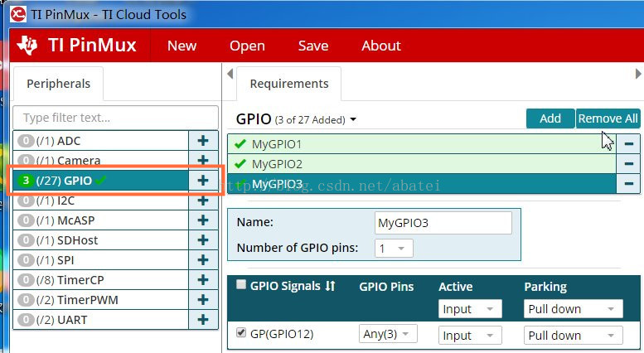644x353 pixels.
Task: Click the right arrow at panel edge
Action: pos(638,74)
